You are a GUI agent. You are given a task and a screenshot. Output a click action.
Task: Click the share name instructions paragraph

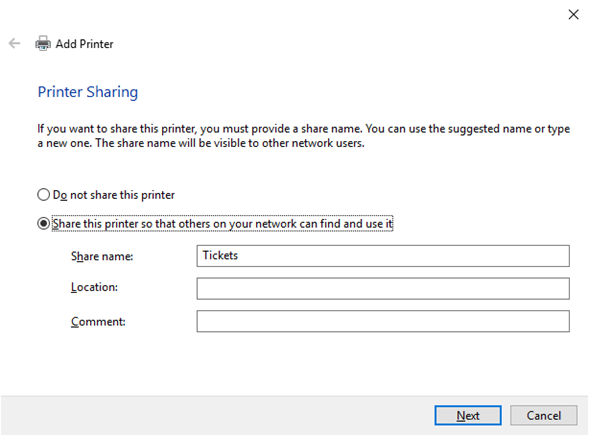point(304,136)
